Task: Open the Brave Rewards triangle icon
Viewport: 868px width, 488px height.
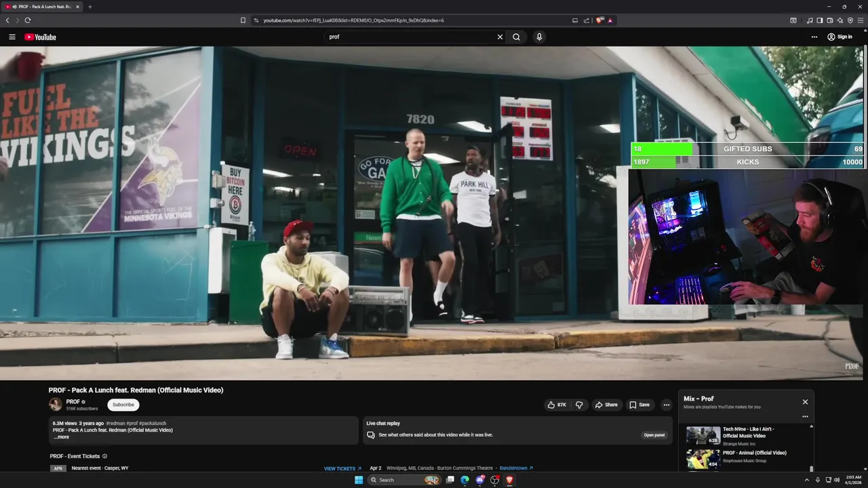Action: pos(610,20)
